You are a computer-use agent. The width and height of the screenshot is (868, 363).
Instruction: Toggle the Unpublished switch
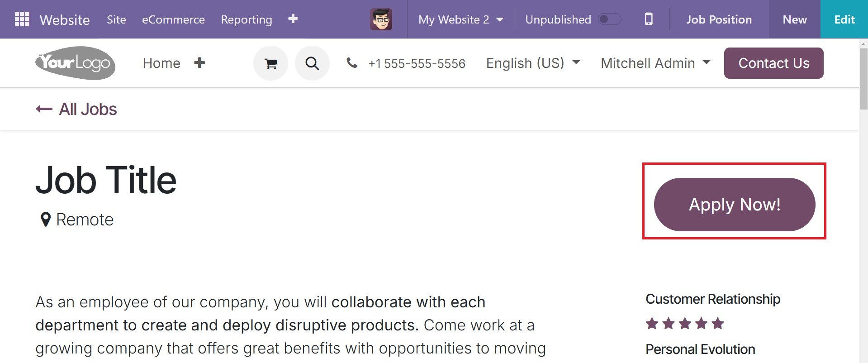[609, 19]
